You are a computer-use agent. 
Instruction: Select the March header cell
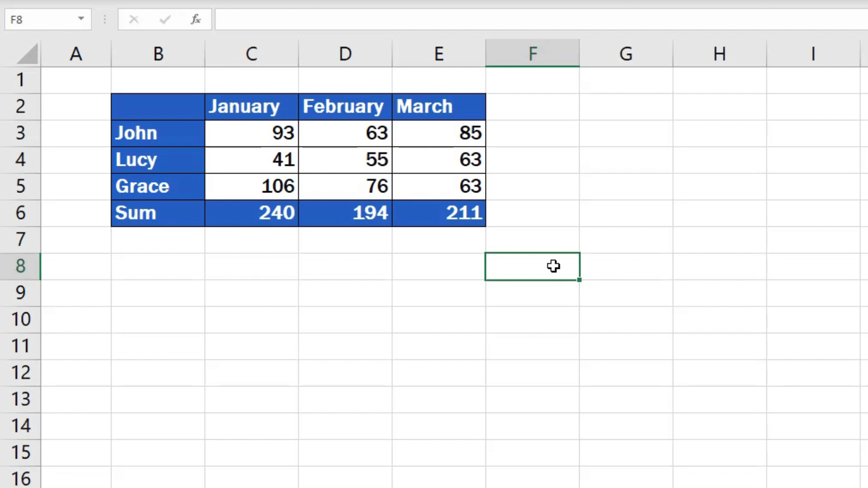click(439, 106)
